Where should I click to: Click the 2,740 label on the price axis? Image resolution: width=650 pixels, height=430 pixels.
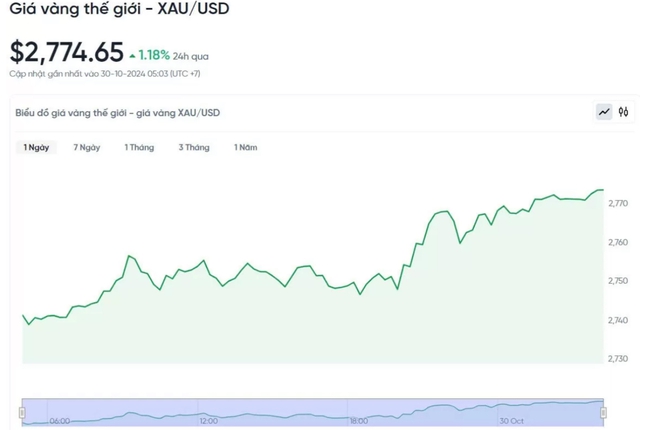click(x=618, y=320)
